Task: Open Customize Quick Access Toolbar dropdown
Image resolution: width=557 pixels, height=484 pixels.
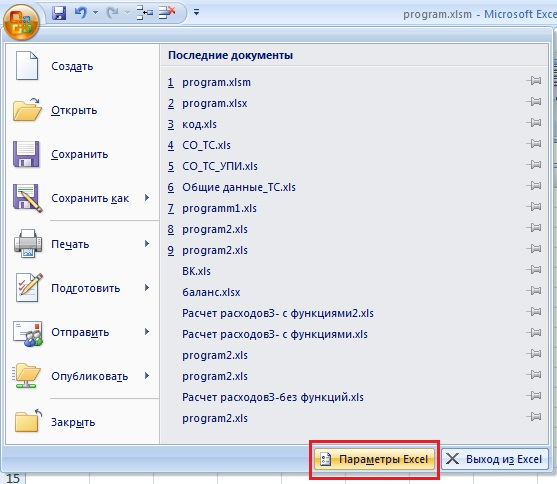Action: click(x=196, y=13)
